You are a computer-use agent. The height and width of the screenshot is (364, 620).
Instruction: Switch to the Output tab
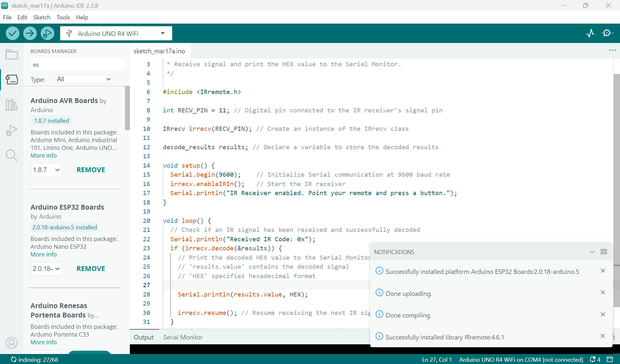point(144,337)
